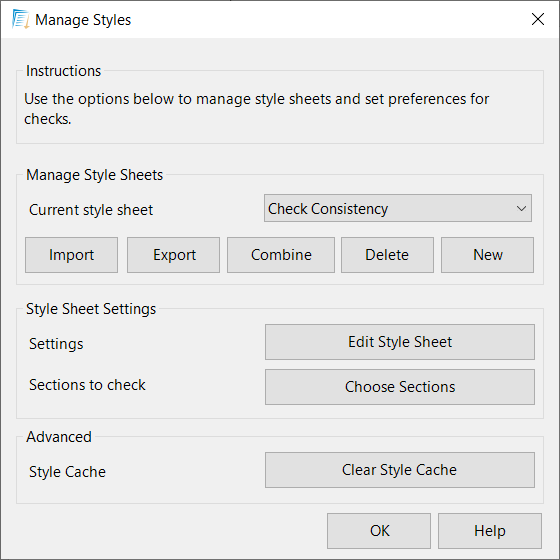Close the Manage Styles dialog
This screenshot has height=560, width=560.
[x=538, y=19]
